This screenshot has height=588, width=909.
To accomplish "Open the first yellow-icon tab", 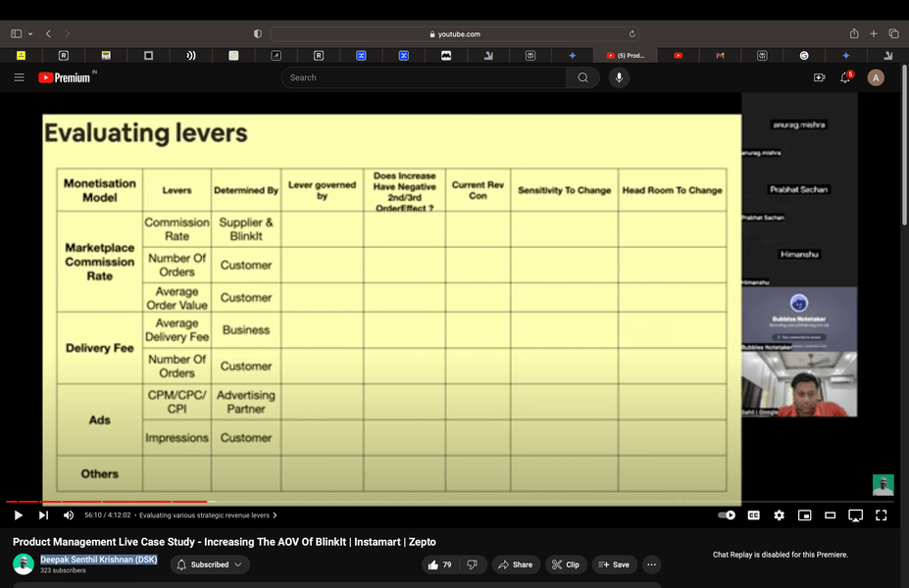I will [21, 56].
